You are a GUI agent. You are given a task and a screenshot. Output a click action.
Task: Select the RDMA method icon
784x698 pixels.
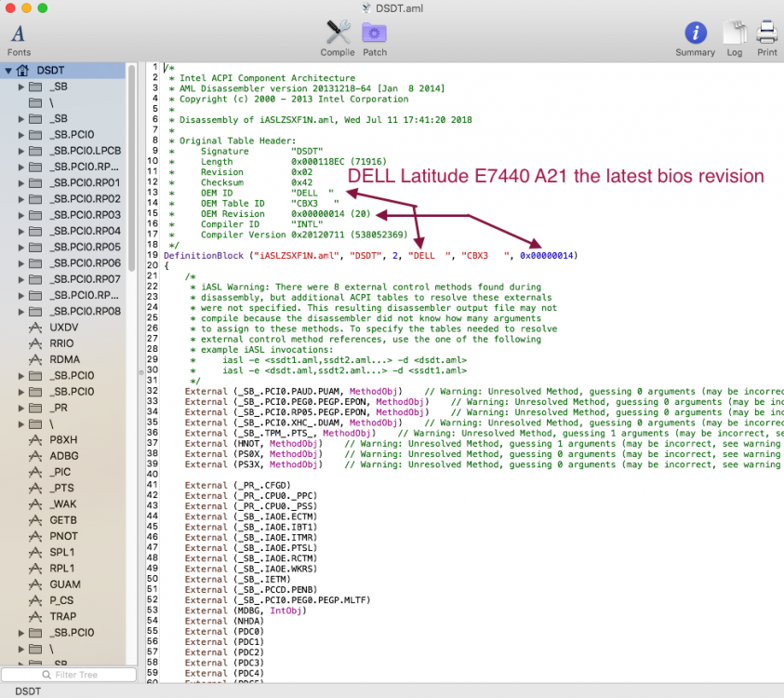(x=35, y=360)
